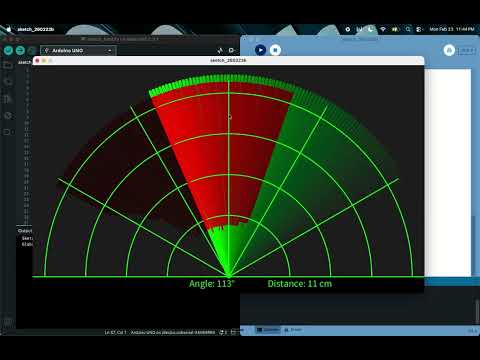Click the Processing console vertical scrollbar
The width and height of the screenshot is (480, 360).
[x=477, y=312]
